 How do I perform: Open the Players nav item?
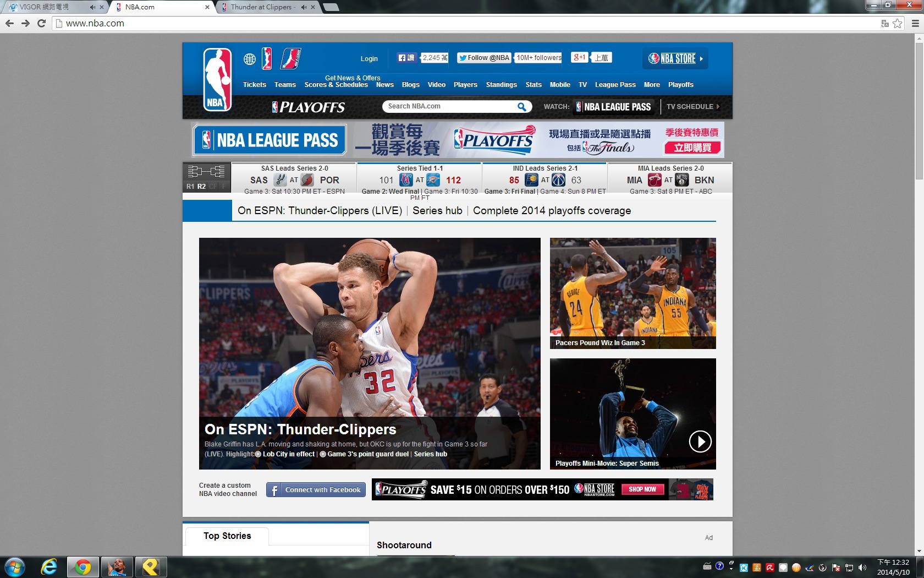click(465, 85)
